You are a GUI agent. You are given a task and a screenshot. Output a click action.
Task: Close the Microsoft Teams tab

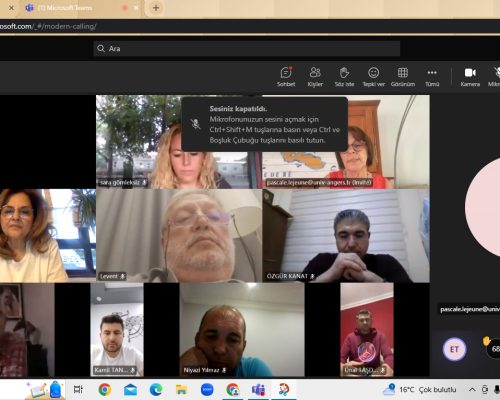pos(136,8)
